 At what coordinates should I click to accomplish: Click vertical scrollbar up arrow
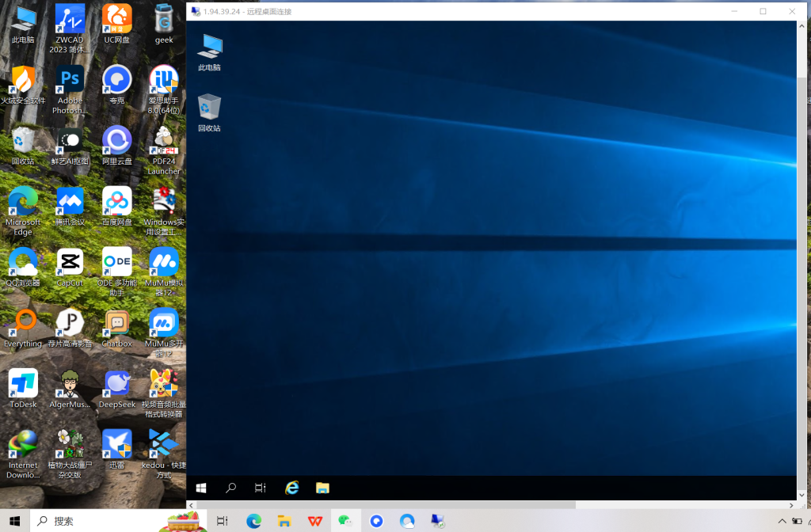pos(801,25)
